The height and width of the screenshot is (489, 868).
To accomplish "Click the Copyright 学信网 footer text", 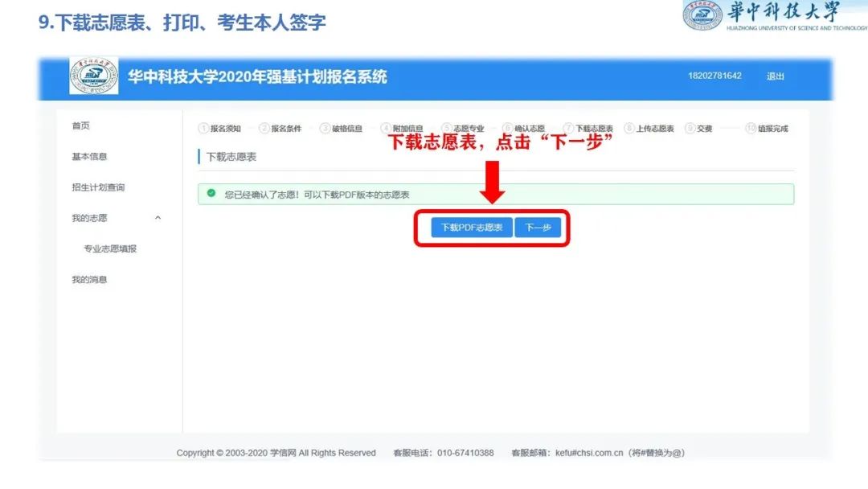I will tap(276, 453).
